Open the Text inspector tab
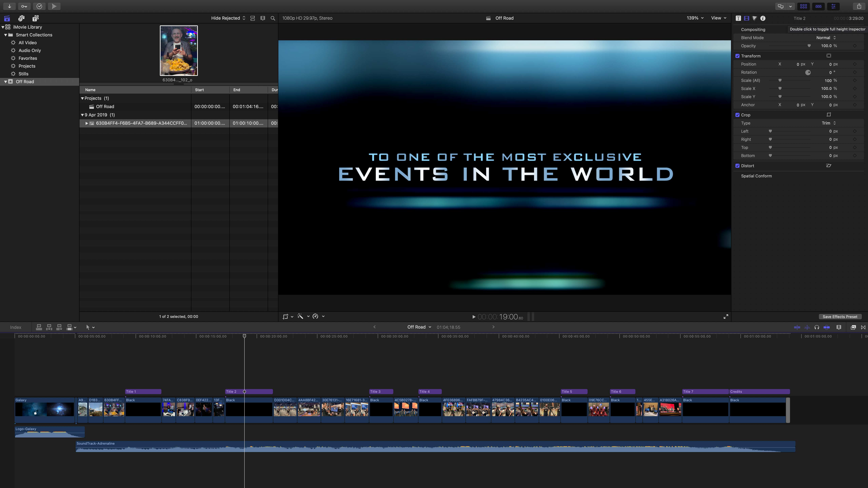Viewport: 868px width, 488px height. tap(738, 18)
